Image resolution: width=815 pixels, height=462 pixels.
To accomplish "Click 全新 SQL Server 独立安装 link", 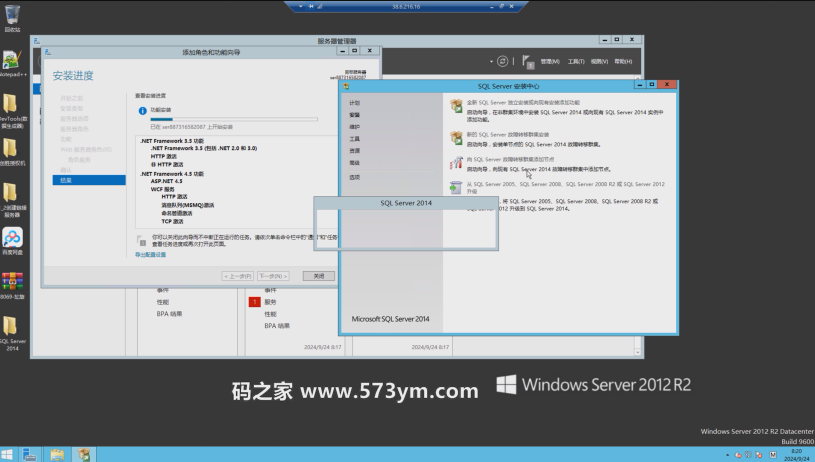I will pos(523,103).
